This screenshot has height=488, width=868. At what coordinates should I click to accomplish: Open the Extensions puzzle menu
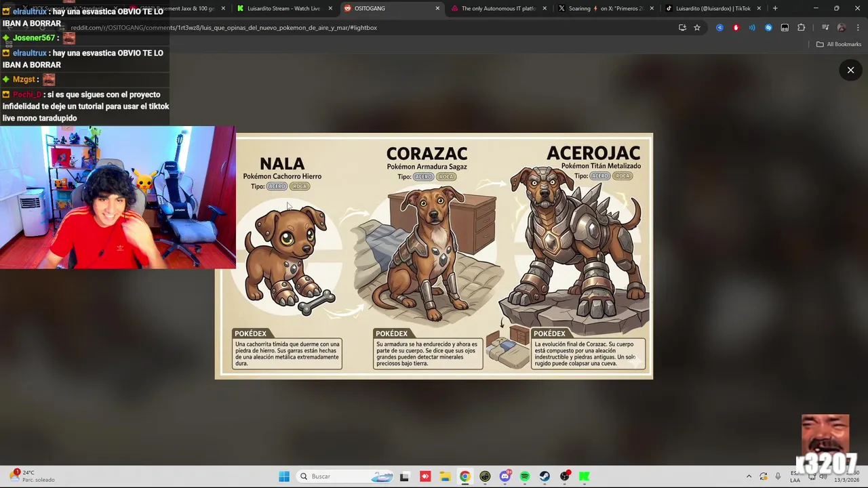(x=801, y=28)
